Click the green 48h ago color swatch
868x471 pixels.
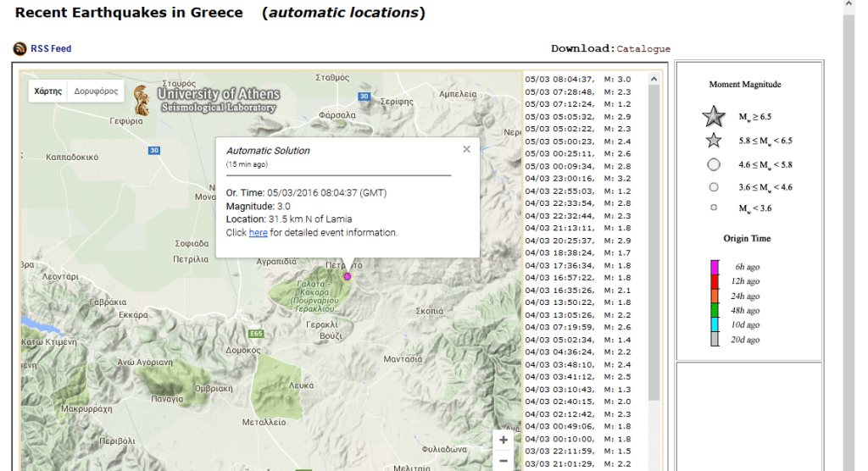(x=715, y=311)
